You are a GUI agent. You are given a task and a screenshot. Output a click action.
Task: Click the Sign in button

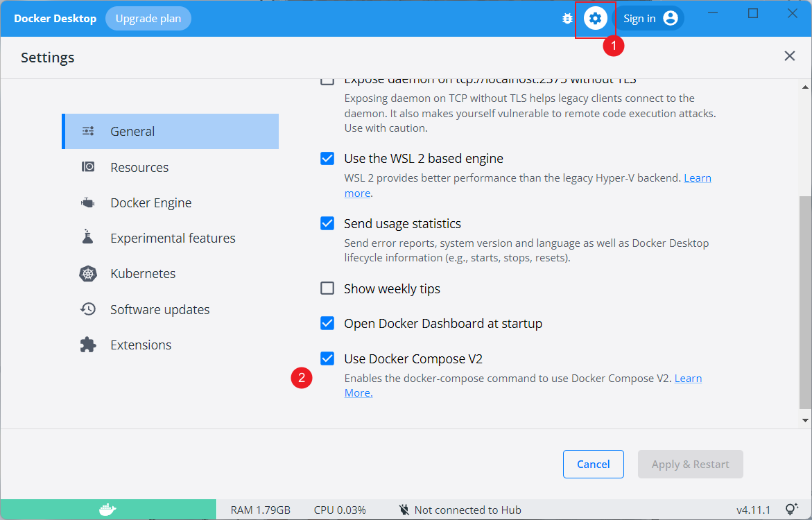click(649, 19)
